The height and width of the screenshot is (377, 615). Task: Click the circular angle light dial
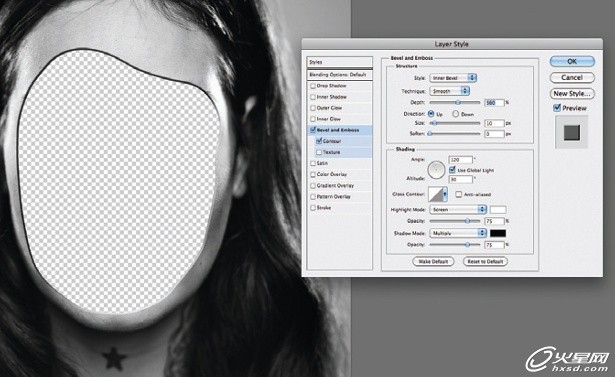coord(436,170)
